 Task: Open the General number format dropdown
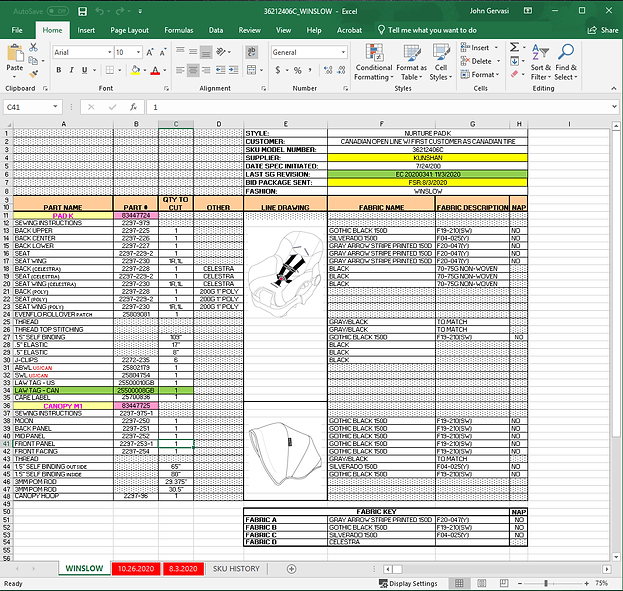[x=343, y=52]
